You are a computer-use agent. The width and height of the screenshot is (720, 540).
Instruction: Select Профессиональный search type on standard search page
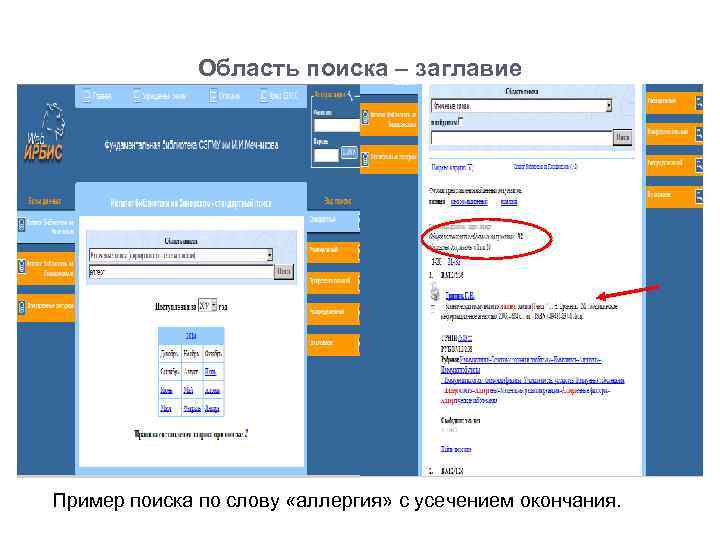coord(333,281)
